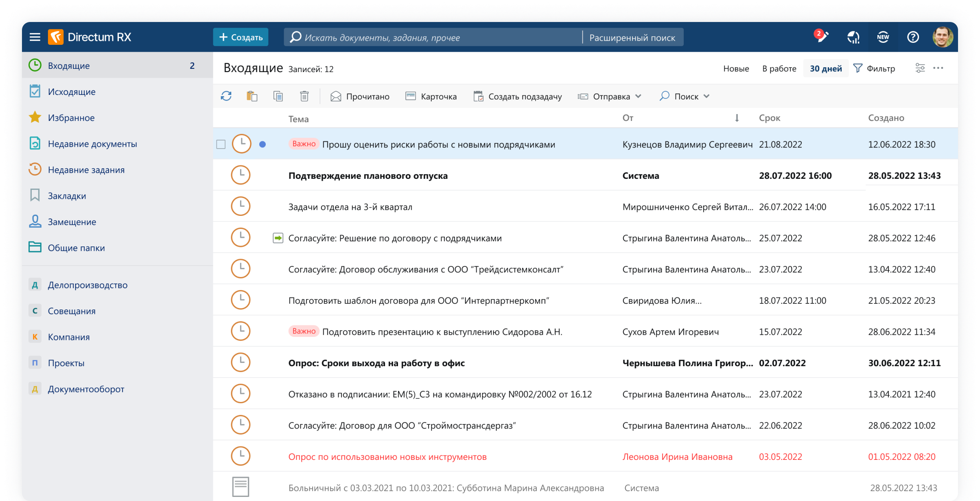This screenshot has height=501, width=980.
Task: Open the hamburger menu icon
Action: tap(35, 37)
